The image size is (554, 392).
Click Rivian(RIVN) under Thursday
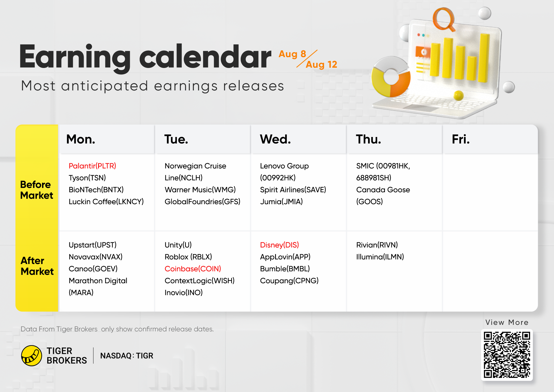click(x=377, y=245)
